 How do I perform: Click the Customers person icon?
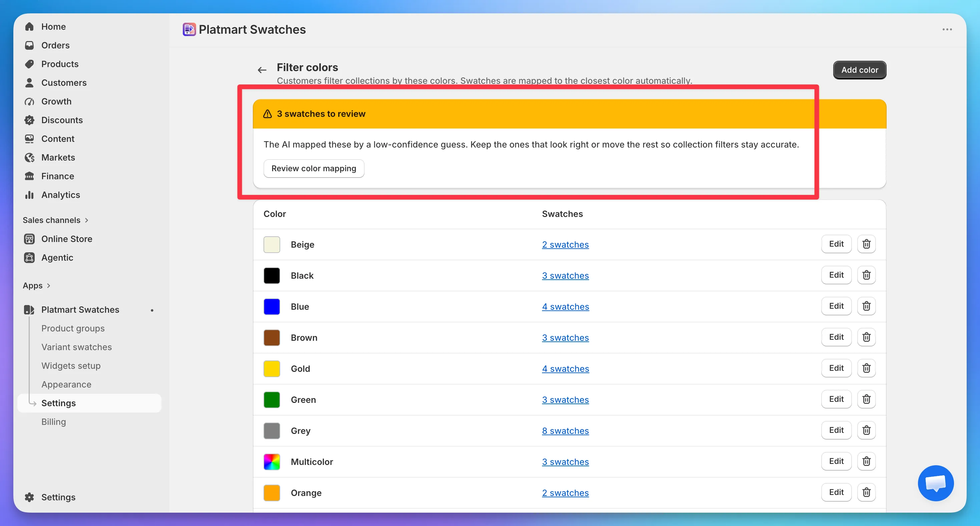click(29, 82)
